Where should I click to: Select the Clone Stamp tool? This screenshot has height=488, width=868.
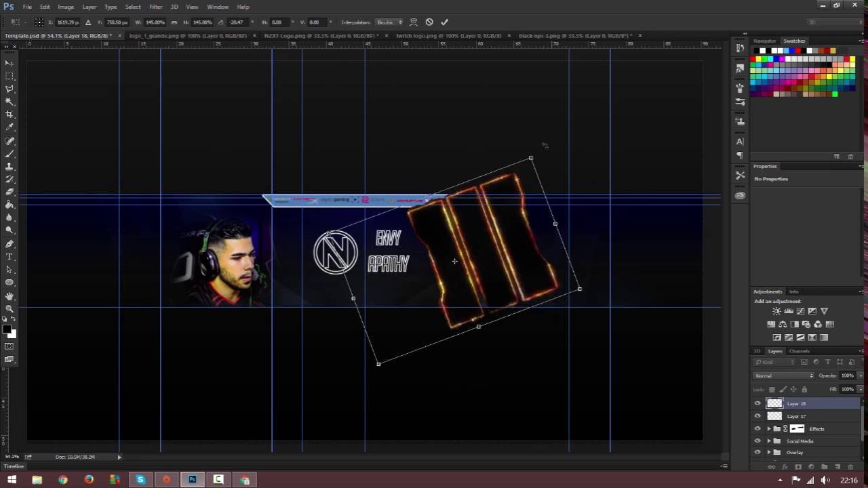click(x=9, y=167)
